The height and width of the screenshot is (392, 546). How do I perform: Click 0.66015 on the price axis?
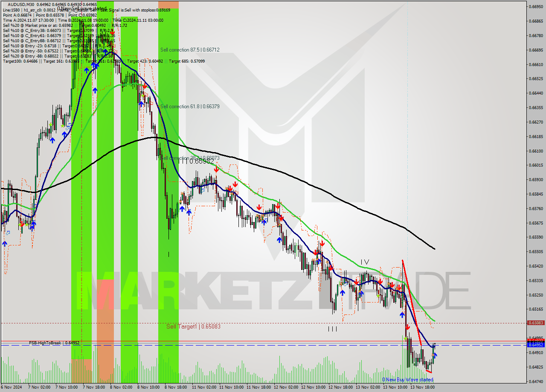pos(536,165)
